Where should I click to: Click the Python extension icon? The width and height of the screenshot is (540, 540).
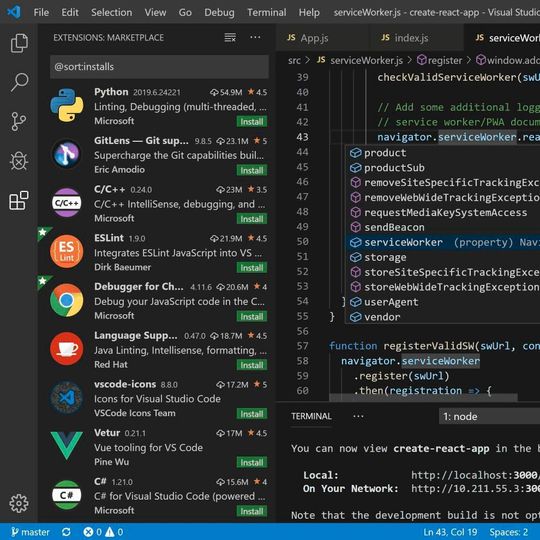(x=66, y=105)
